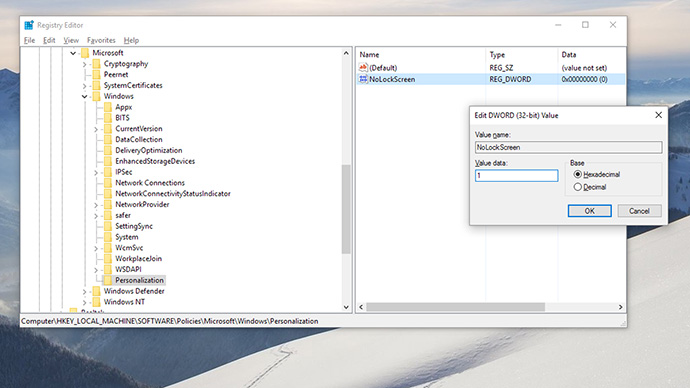This screenshot has width=690, height=388.
Task: Select the Windows NT key label
Action: coord(124,302)
